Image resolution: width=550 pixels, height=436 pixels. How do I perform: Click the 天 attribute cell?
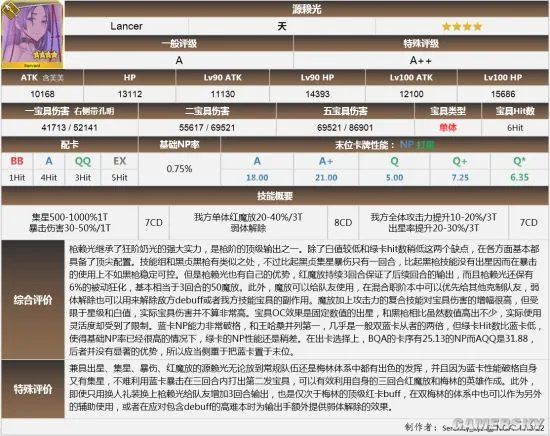tap(282, 26)
